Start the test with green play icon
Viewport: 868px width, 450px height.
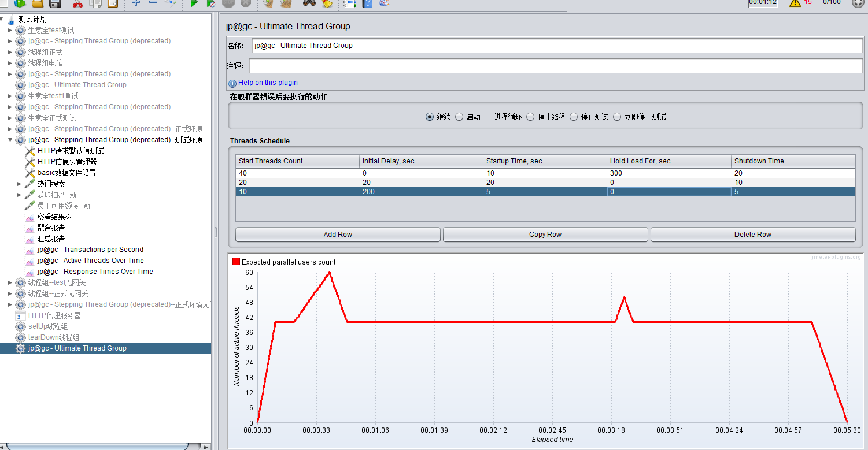pyautogui.click(x=194, y=3)
